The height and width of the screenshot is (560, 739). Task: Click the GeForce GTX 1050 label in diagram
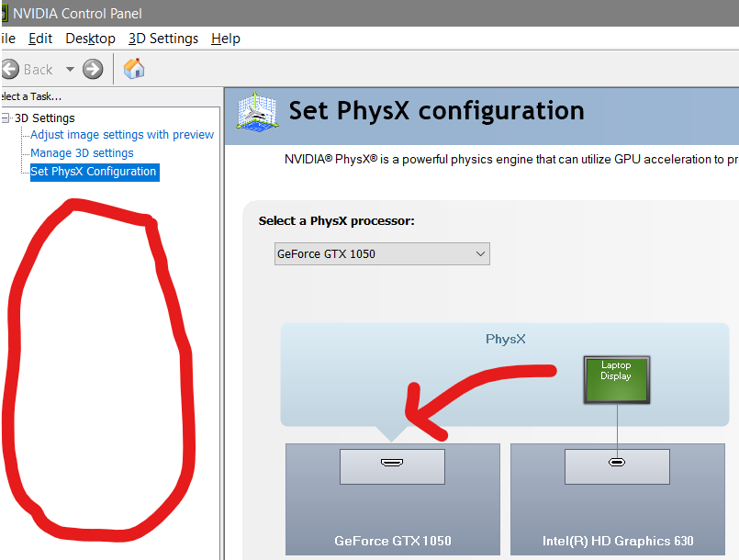[393, 541]
